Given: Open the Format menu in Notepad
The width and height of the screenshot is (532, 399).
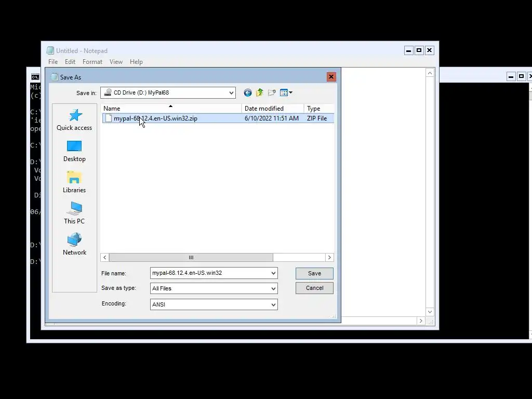Looking at the screenshot, I should pyautogui.click(x=92, y=62).
